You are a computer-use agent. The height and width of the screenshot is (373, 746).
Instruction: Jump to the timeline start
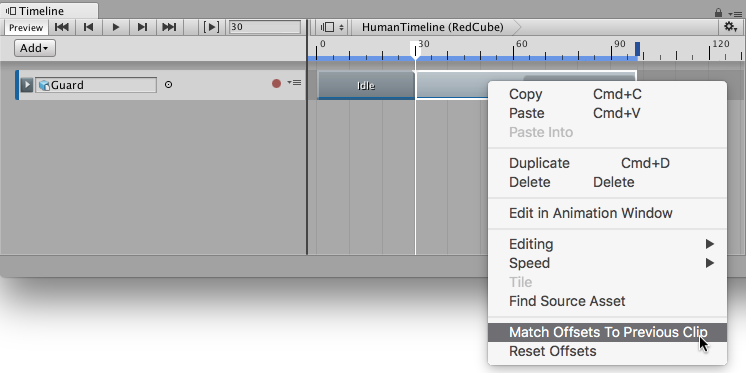coord(62,27)
